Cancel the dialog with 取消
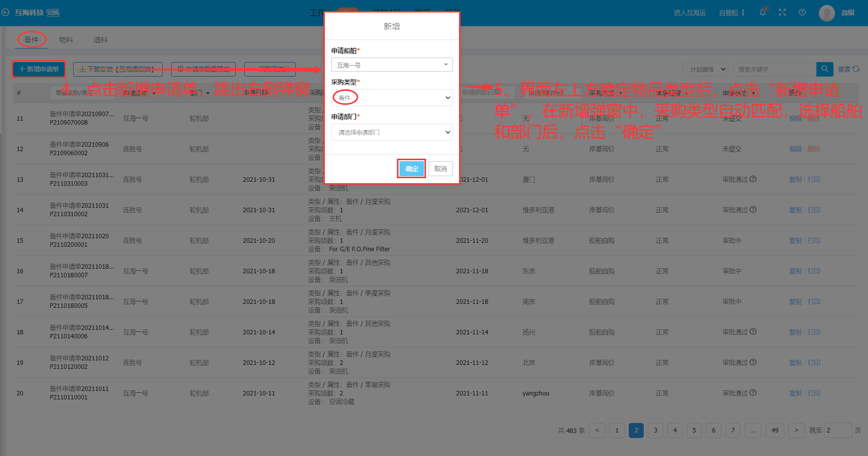The height and width of the screenshot is (456, 868). [441, 169]
